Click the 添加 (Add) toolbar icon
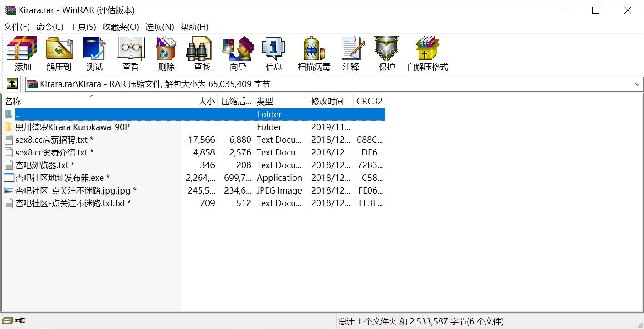644x329 pixels. [x=22, y=48]
